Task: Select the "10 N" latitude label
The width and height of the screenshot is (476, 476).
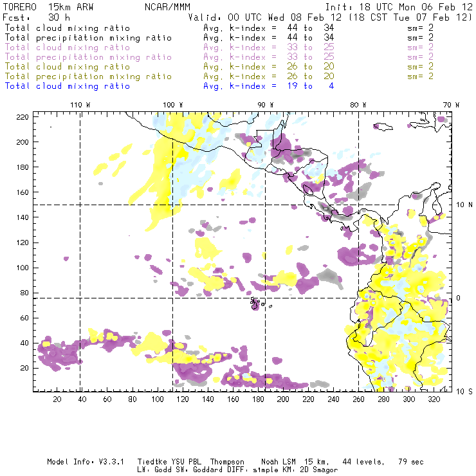Action: [x=464, y=205]
